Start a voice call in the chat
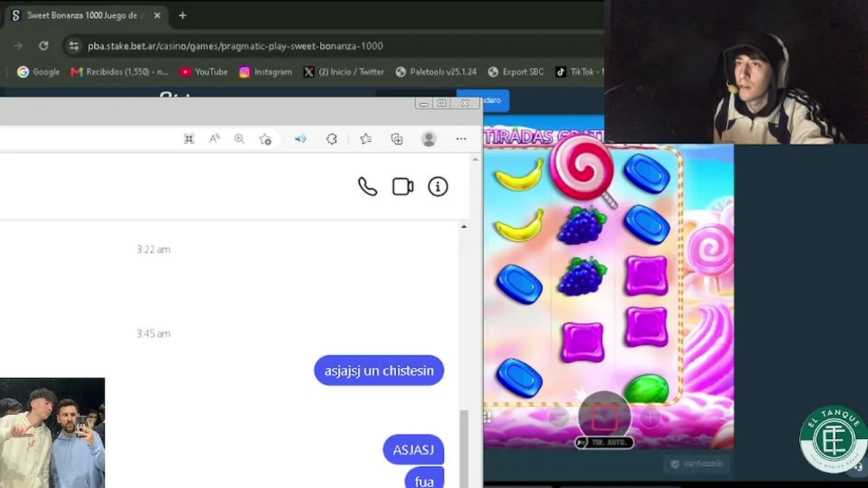Screen dimensions: 868x488 [368, 187]
